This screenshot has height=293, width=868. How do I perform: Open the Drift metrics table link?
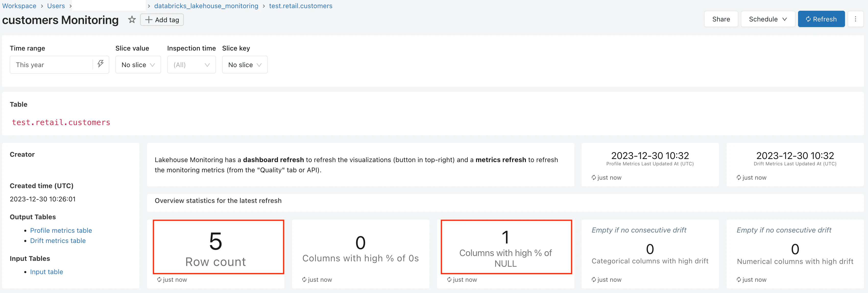point(58,241)
